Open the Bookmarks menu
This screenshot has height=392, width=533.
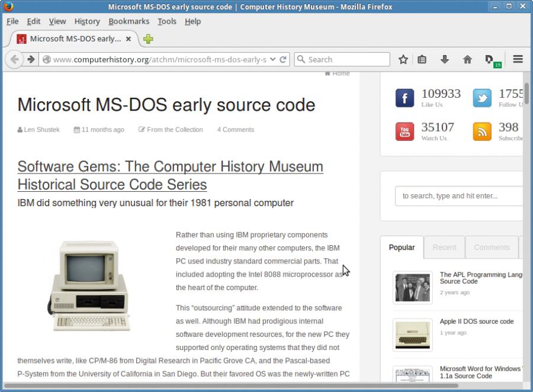(129, 21)
